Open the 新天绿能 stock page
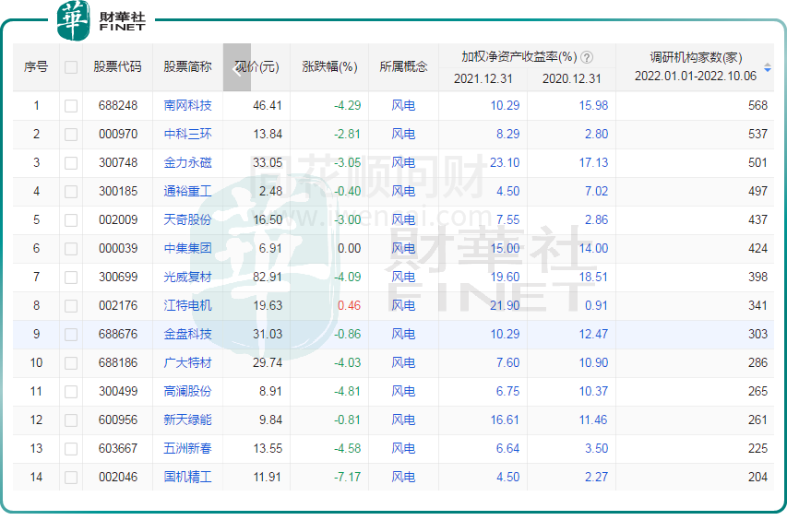 click(x=187, y=420)
